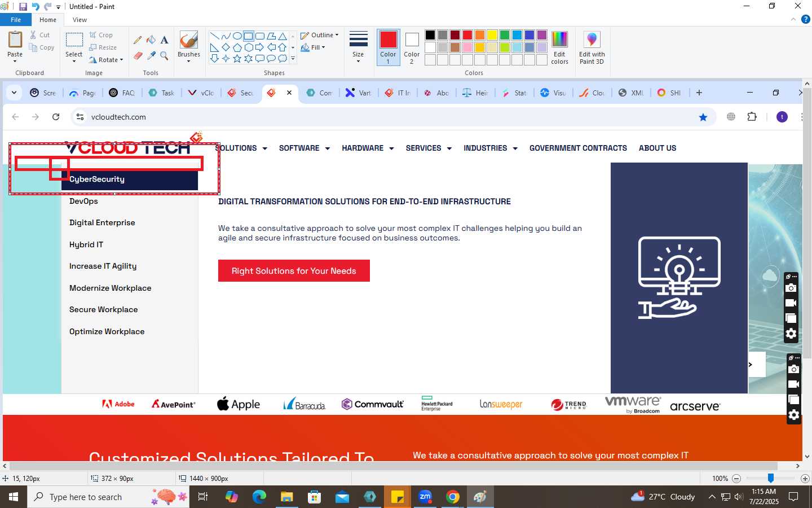Viewport: 812px width, 508px height.
Task: Choose the Triangle shape
Action: coord(282,36)
